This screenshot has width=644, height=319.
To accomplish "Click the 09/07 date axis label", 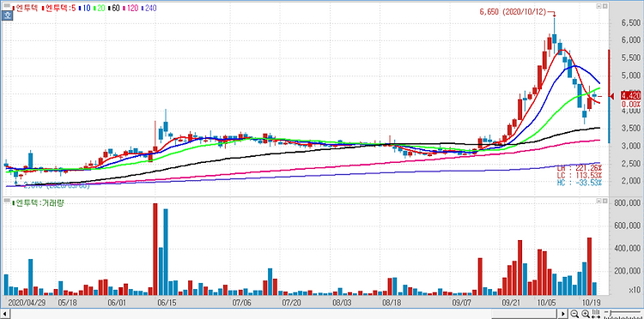I will click(462, 303).
